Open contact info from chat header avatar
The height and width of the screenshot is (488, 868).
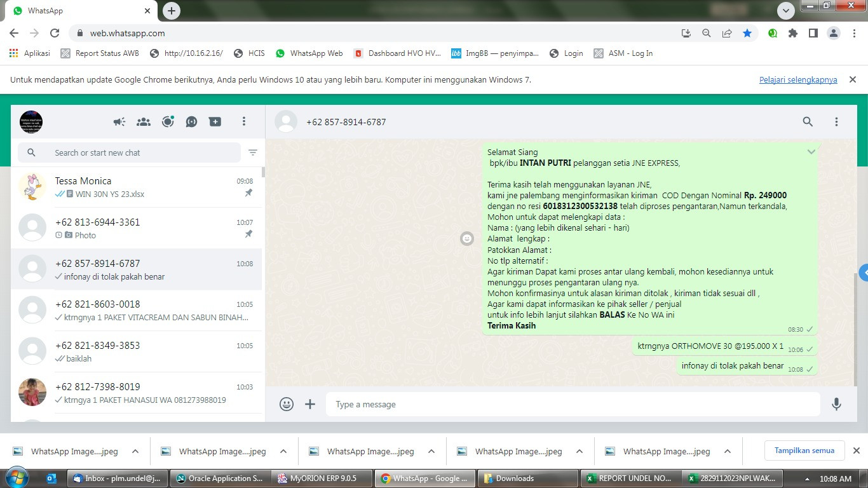pyautogui.click(x=286, y=122)
